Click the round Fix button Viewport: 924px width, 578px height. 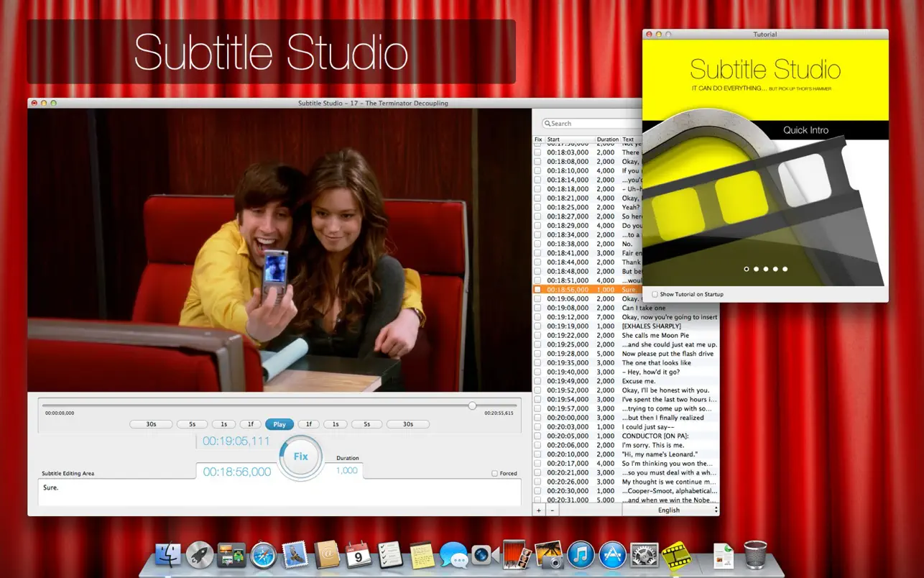point(300,457)
